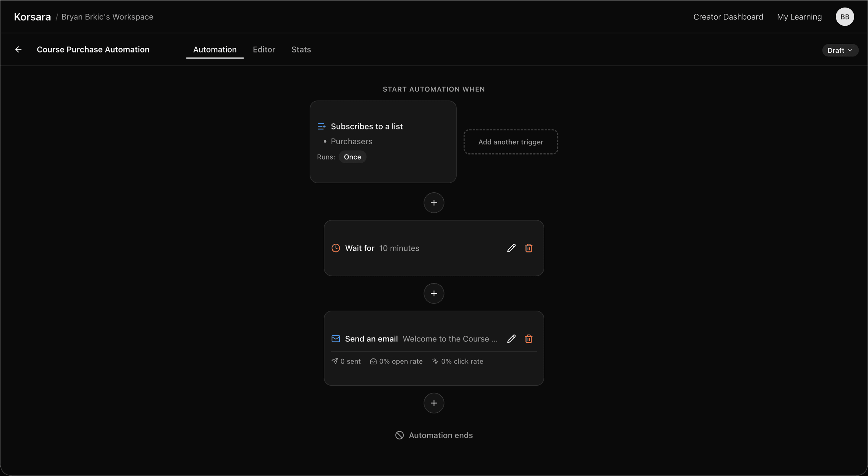Click the Course Purchase Automation title
The image size is (868, 476).
pyautogui.click(x=93, y=50)
